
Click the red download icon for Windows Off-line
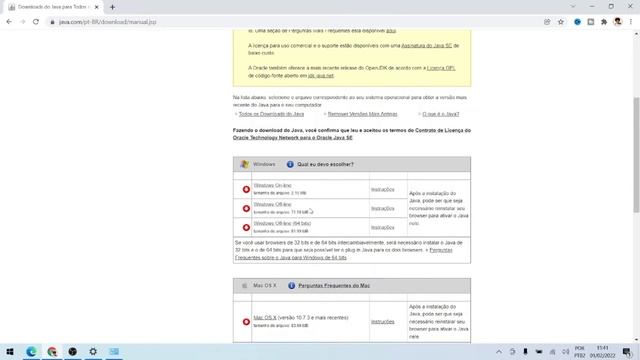pyautogui.click(x=246, y=209)
